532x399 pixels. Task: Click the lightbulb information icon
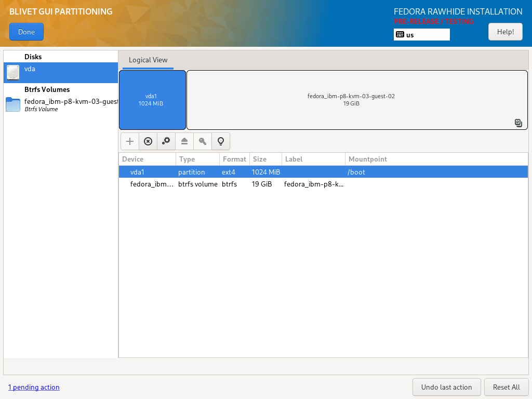tap(221, 141)
